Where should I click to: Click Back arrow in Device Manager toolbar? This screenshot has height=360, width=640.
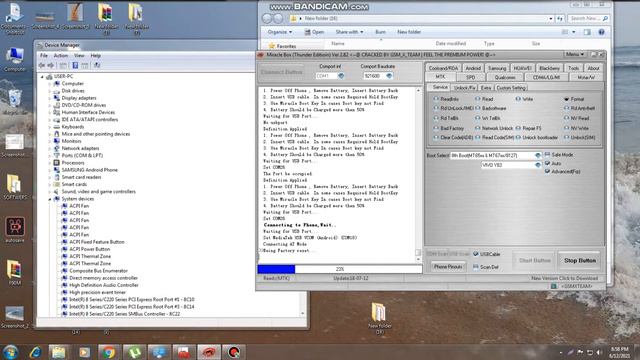tap(42, 65)
